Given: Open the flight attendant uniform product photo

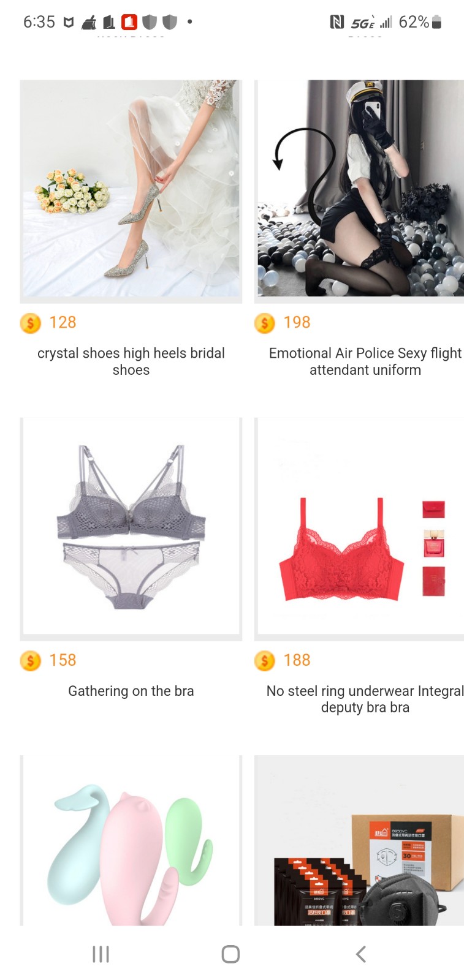Looking at the screenshot, I should pyautogui.click(x=359, y=191).
